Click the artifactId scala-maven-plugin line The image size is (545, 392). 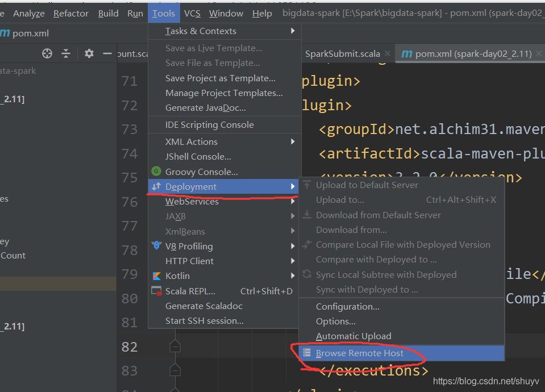tap(431, 153)
